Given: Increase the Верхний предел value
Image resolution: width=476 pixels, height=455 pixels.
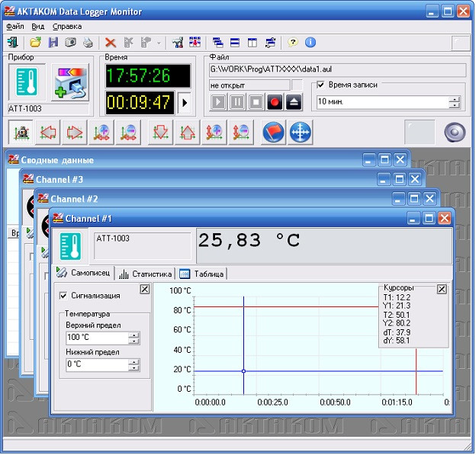Looking at the screenshot, I should (x=134, y=335).
